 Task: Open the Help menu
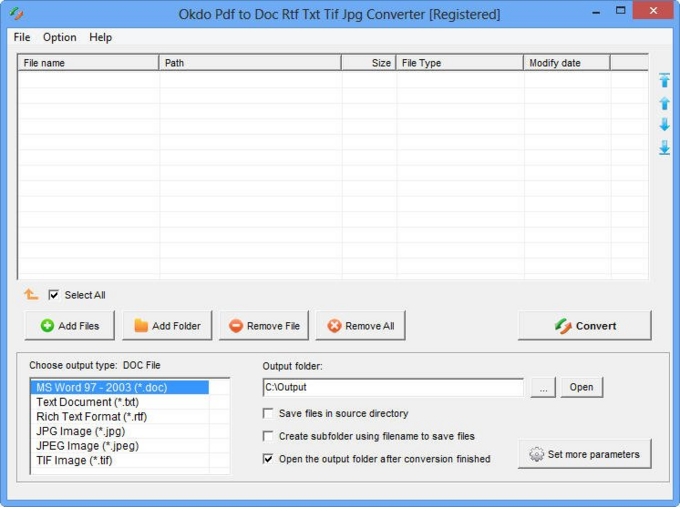pyautogui.click(x=100, y=37)
